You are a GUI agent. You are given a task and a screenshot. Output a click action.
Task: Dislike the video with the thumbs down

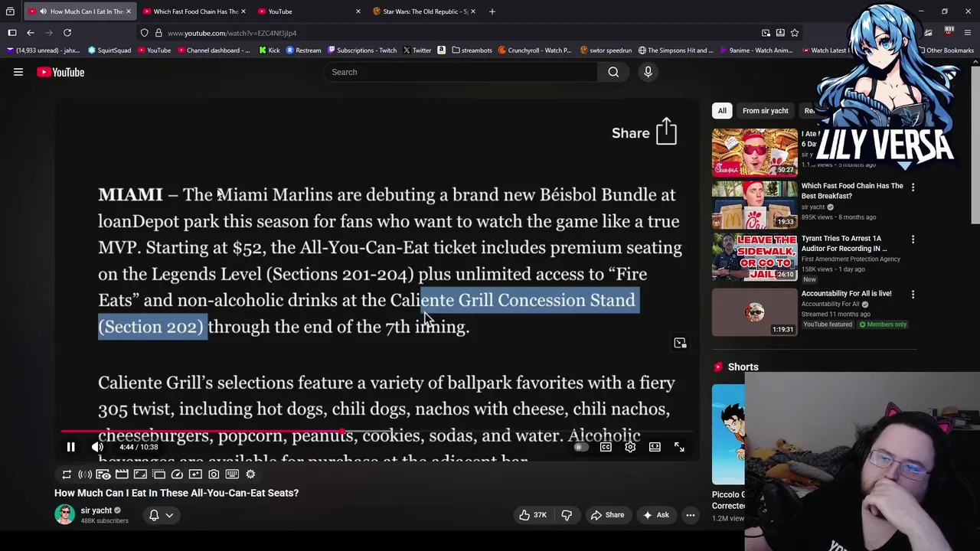(x=567, y=515)
